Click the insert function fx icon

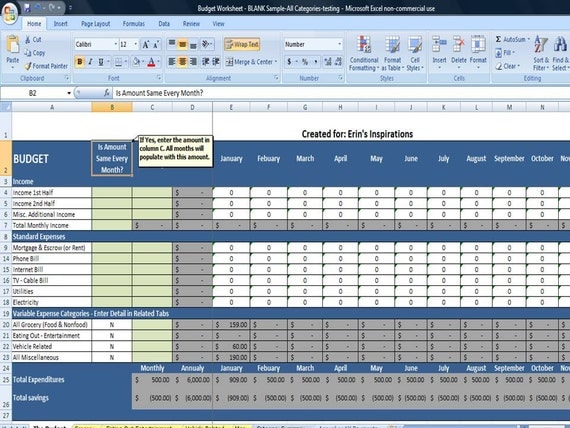tap(107, 93)
